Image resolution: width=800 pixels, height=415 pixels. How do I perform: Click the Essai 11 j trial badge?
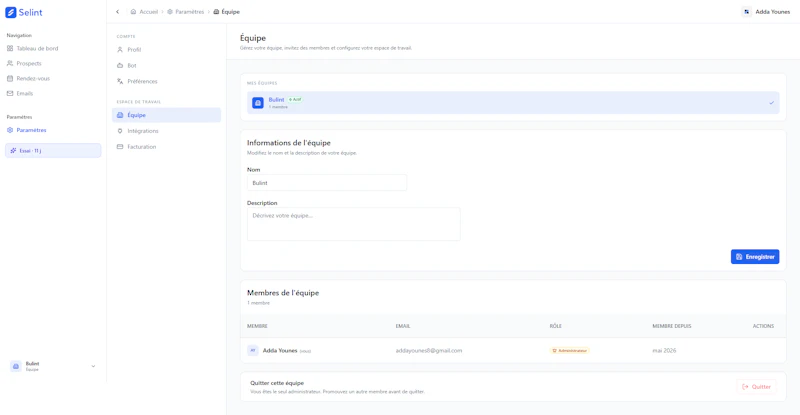(53, 151)
